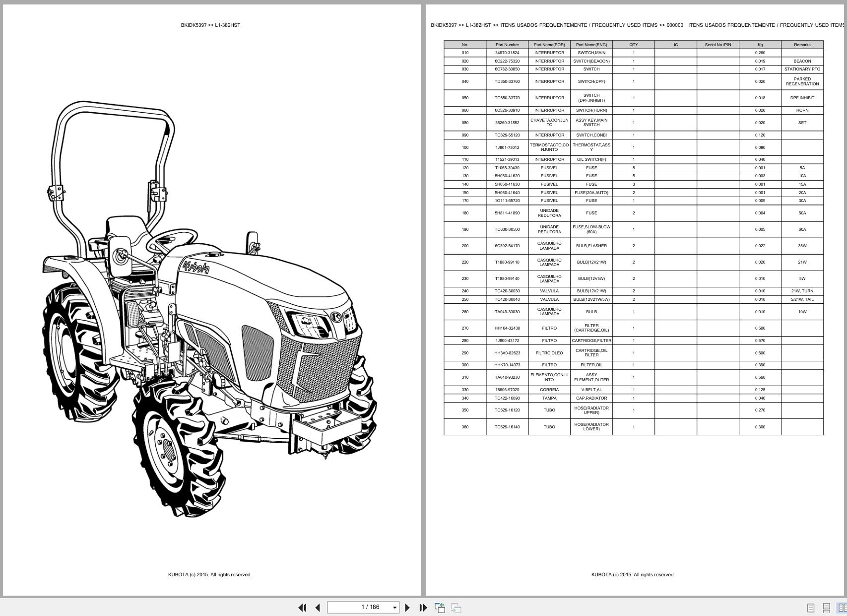Image resolution: width=847 pixels, height=616 pixels.
Task: Select part number 15606-97020
Action: point(507,390)
